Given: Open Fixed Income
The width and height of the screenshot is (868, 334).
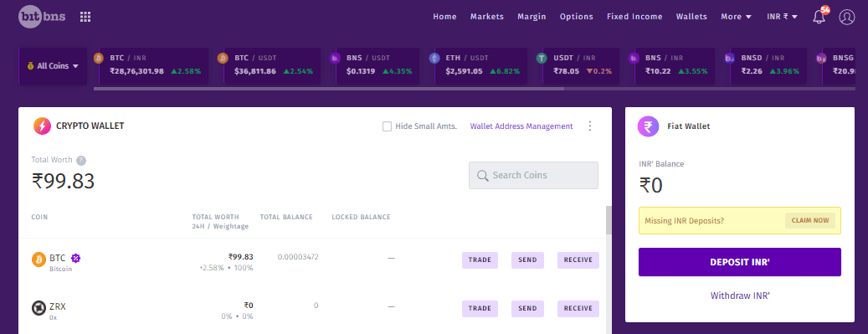Looking at the screenshot, I should 634,17.
